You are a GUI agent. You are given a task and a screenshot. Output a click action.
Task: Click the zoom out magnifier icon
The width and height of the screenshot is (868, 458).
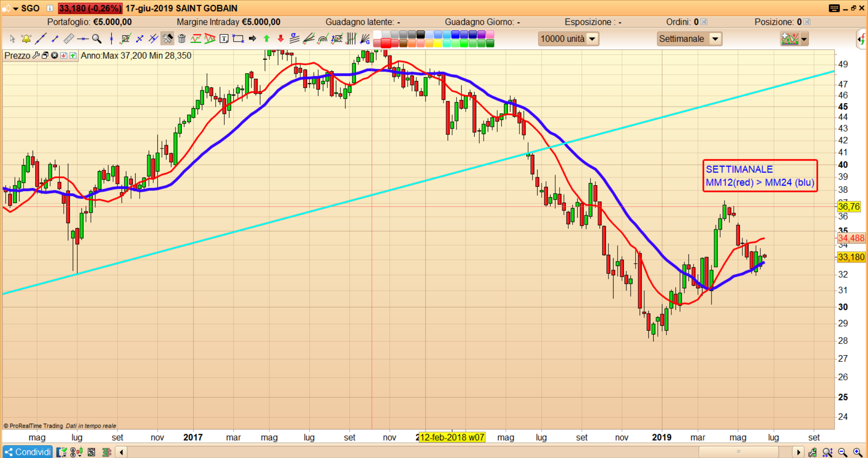(x=843, y=452)
